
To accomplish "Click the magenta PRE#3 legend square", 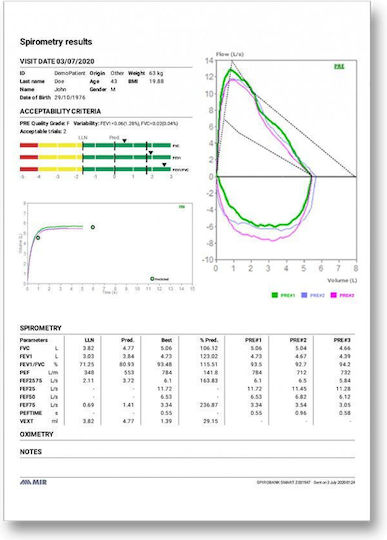I will [x=333, y=295].
